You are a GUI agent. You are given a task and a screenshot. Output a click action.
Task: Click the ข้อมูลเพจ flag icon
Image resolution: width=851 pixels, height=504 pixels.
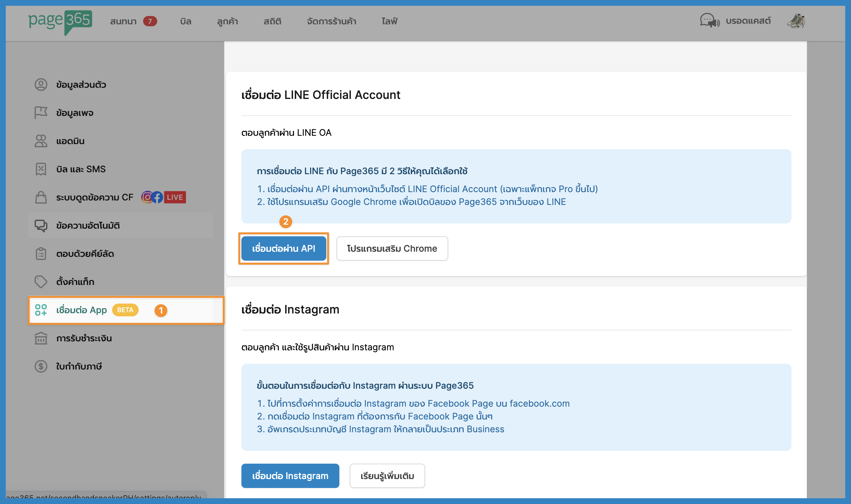pos(41,113)
